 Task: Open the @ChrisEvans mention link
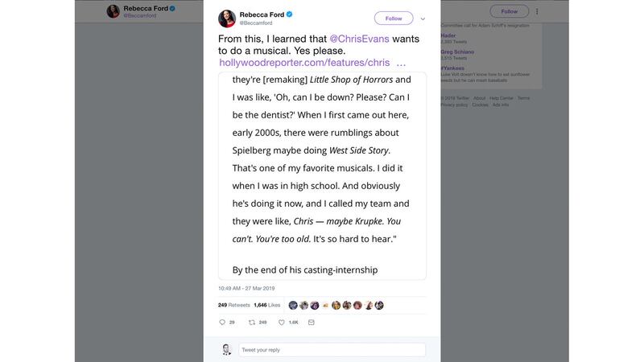pyautogui.click(x=356, y=38)
